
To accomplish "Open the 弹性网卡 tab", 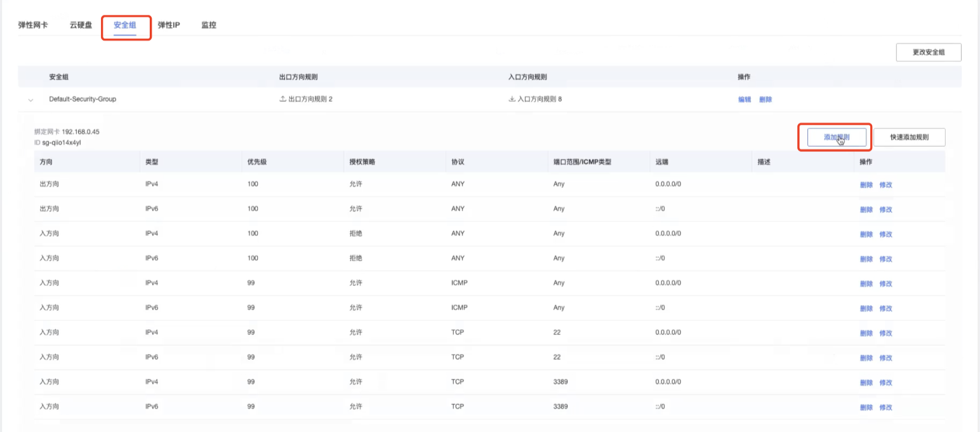I will point(32,25).
